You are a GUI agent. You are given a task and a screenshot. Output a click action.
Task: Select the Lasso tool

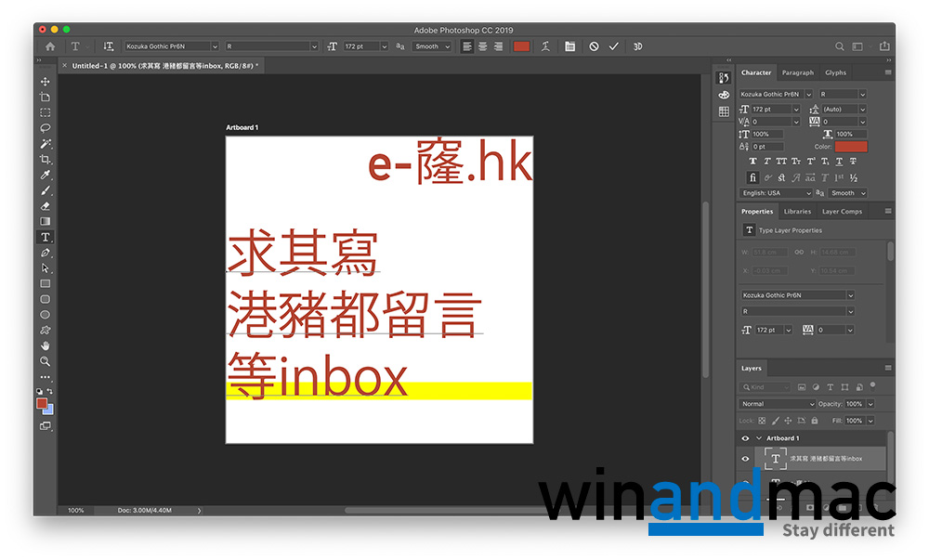pyautogui.click(x=45, y=128)
